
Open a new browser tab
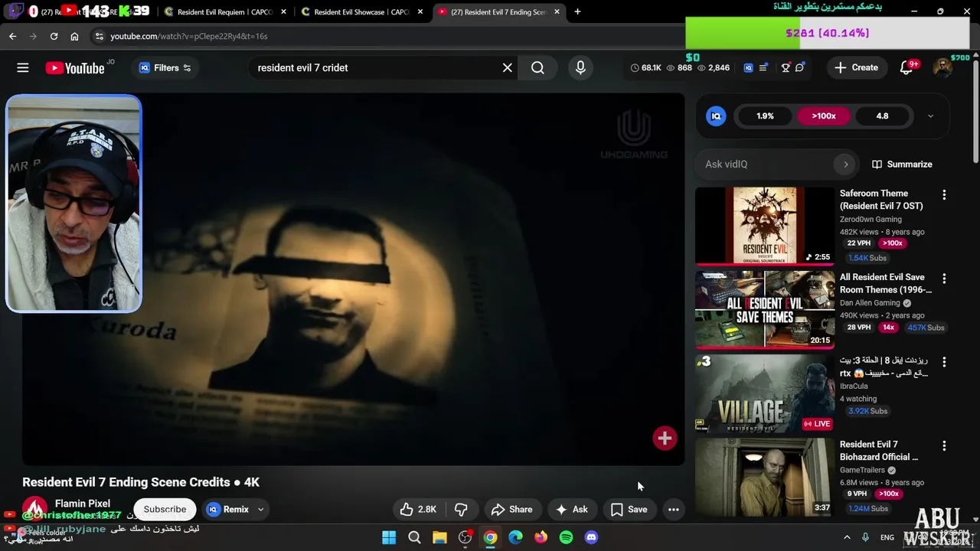click(x=577, y=11)
